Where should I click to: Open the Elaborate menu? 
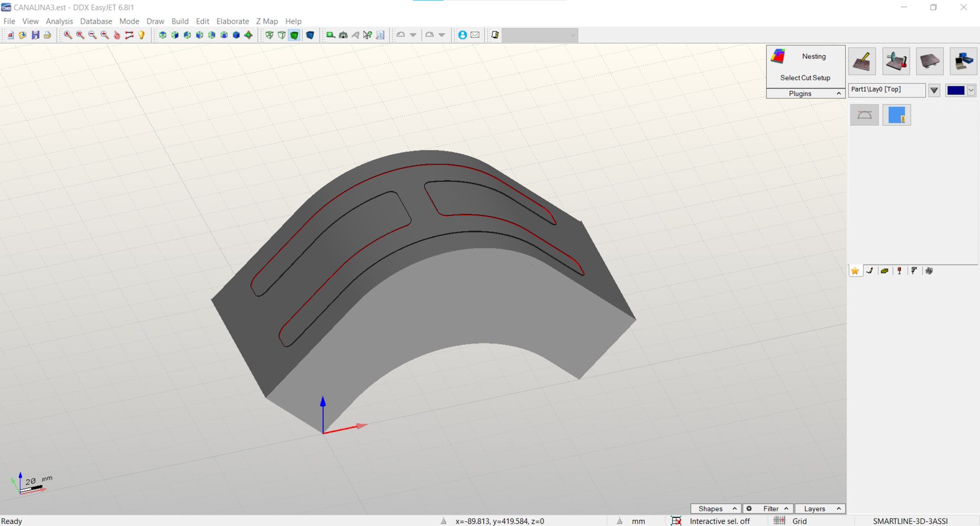pos(233,21)
